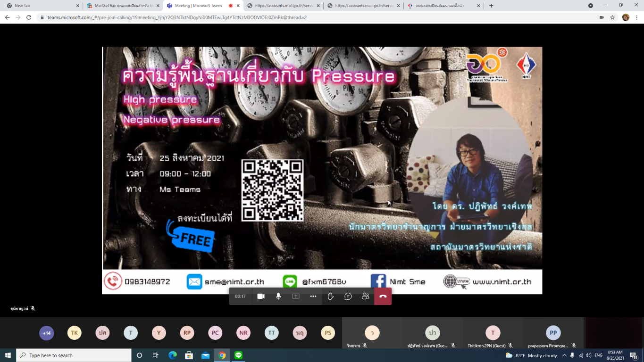The image size is (644, 362).
Task: Reload the Teams meeting page
Action: pos(29,17)
